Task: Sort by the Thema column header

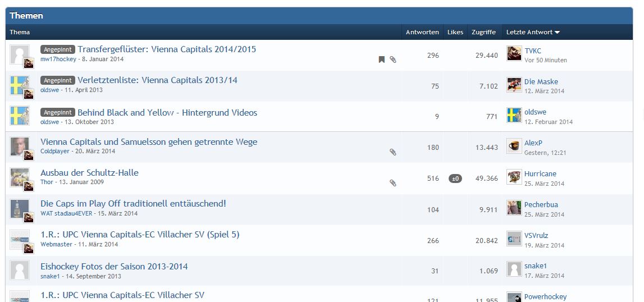Action: pos(20,33)
